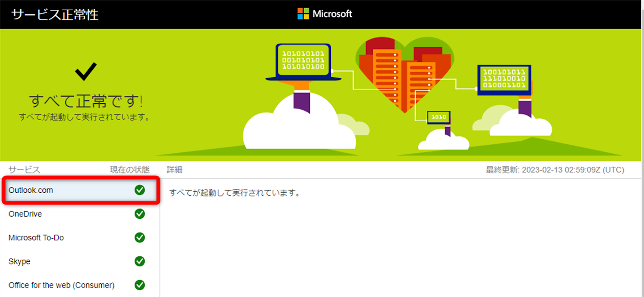
Task: Click the すべて正常です! heading
Action: [86, 101]
